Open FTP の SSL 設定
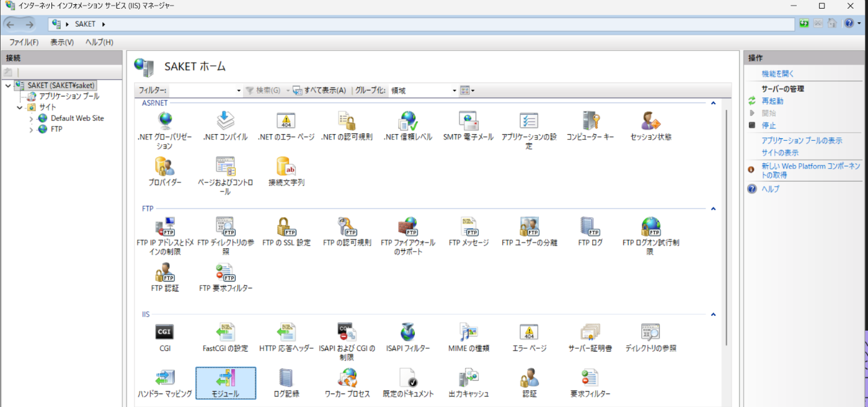The height and width of the screenshot is (407, 868). click(286, 232)
